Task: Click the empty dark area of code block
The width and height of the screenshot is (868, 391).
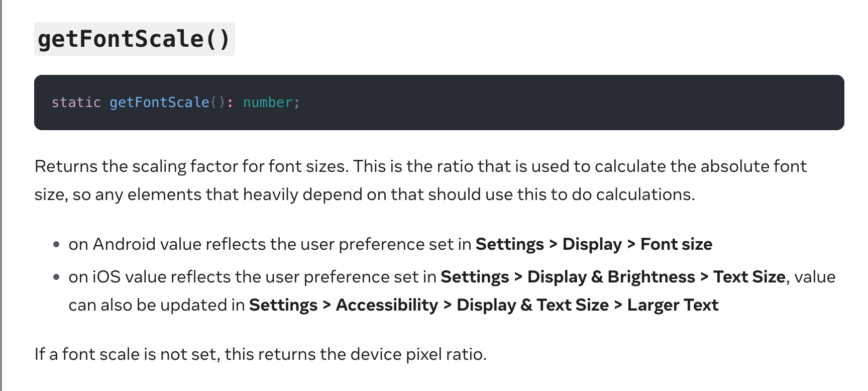Action: (553, 103)
